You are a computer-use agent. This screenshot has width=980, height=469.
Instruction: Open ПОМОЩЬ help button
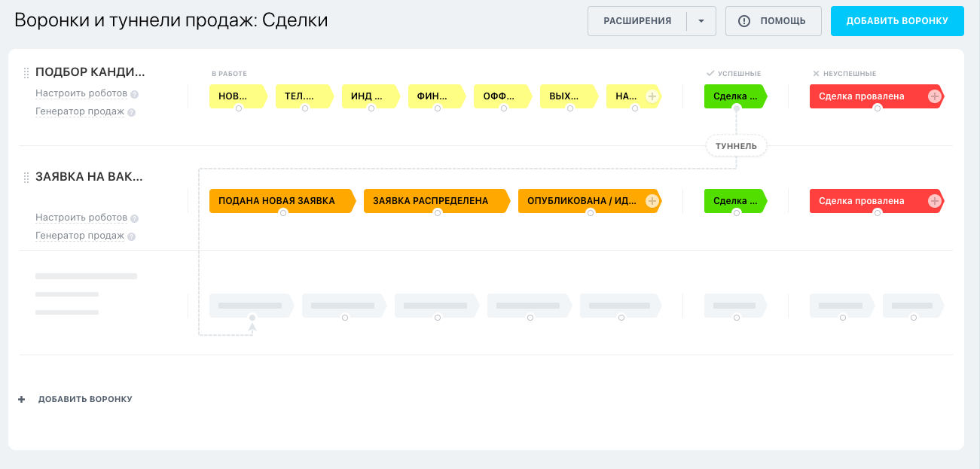click(x=773, y=21)
